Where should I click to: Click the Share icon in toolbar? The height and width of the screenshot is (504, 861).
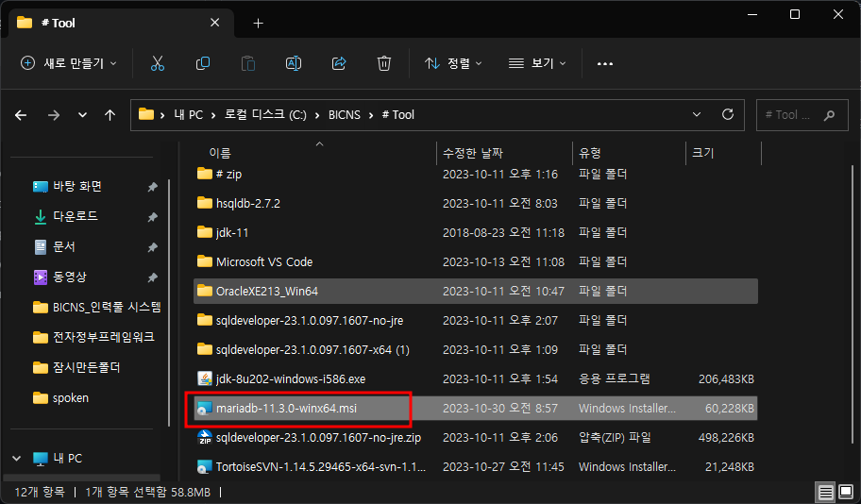click(339, 63)
